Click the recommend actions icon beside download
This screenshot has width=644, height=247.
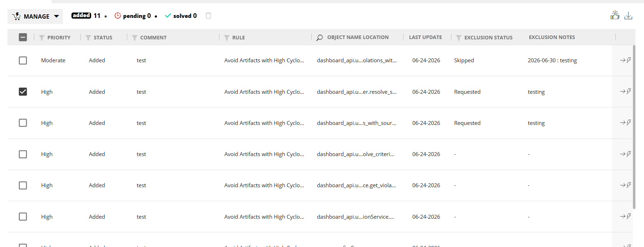[615, 15]
